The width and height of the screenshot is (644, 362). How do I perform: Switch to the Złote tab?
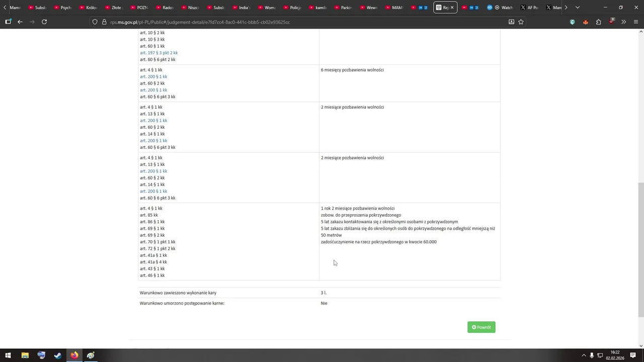[x=114, y=8]
